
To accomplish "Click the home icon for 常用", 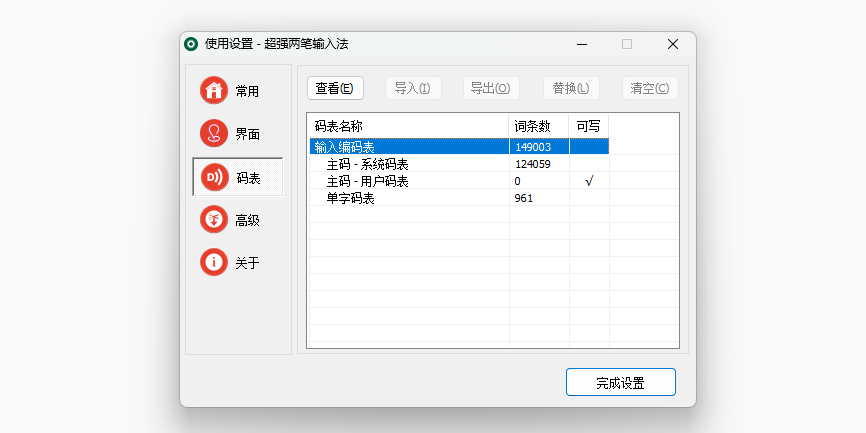I will tap(213, 90).
